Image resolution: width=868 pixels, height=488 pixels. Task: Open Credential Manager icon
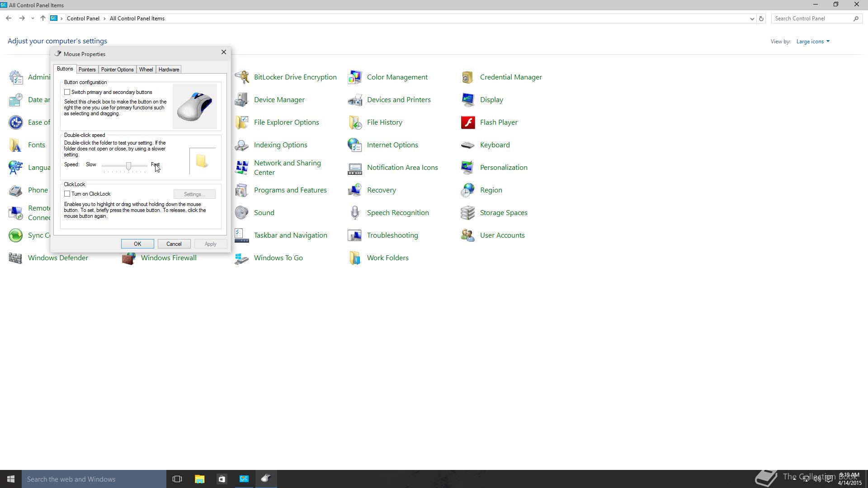tap(468, 77)
